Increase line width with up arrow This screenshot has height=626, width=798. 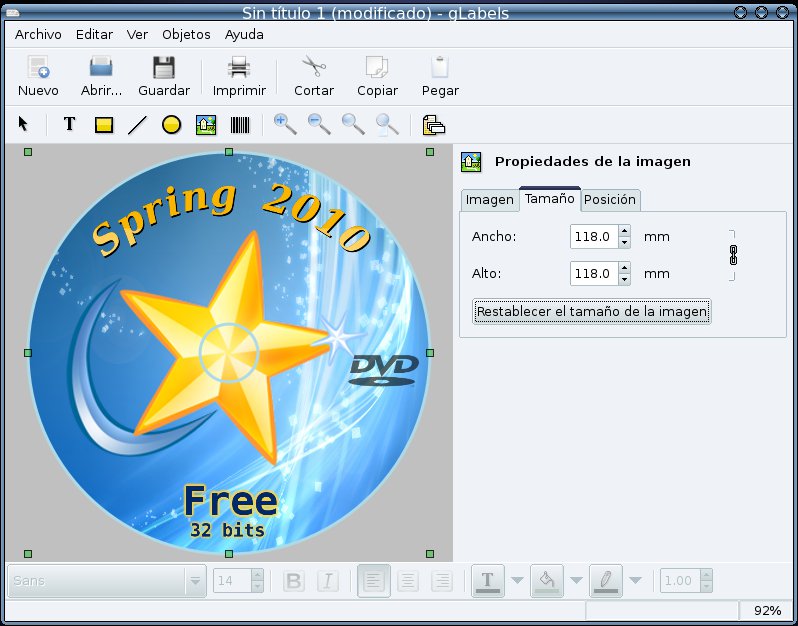706,575
